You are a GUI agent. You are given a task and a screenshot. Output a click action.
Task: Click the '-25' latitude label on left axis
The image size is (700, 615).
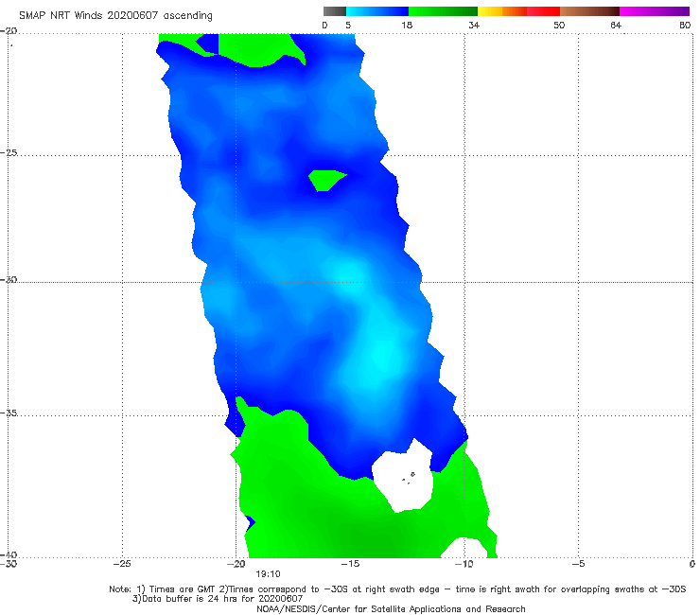[9, 152]
